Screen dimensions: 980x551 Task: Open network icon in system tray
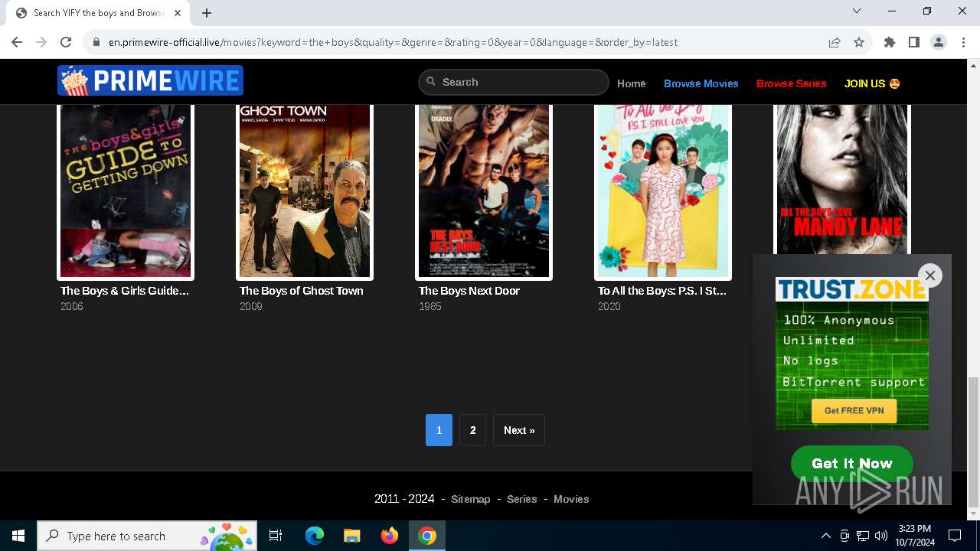point(863,536)
